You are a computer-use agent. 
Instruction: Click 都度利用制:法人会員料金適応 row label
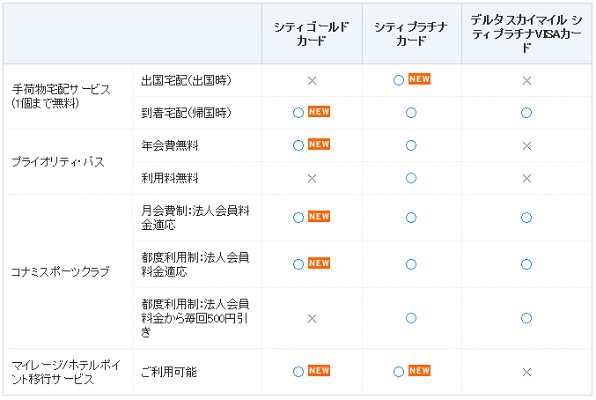pyautogui.click(x=195, y=264)
